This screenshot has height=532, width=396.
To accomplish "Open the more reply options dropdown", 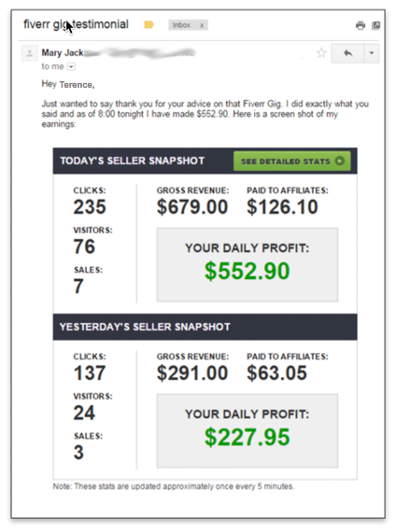I will click(x=372, y=53).
